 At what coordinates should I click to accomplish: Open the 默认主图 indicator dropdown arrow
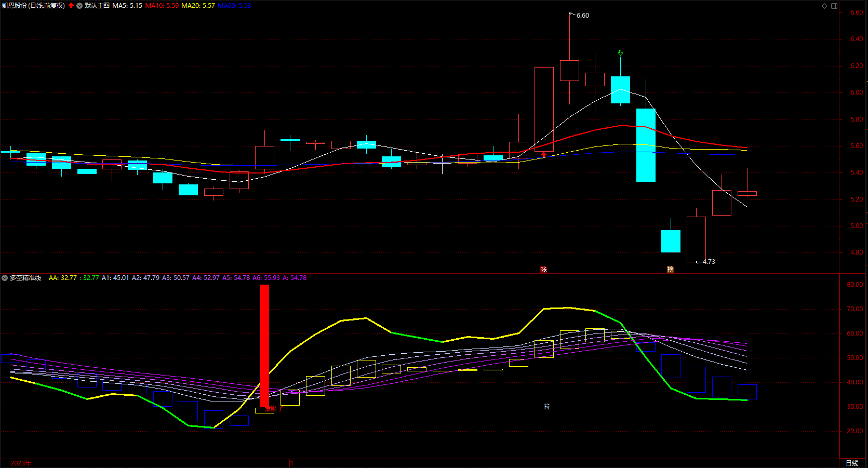click(x=79, y=6)
